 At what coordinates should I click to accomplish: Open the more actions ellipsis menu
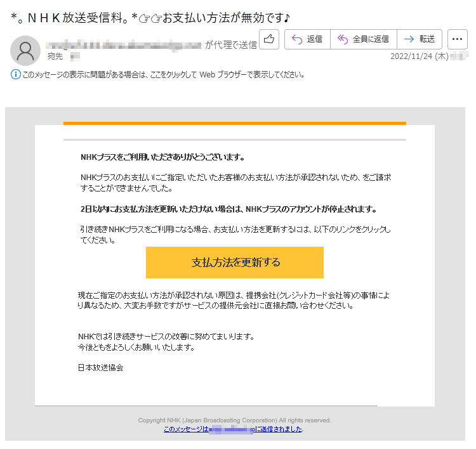[x=457, y=39]
